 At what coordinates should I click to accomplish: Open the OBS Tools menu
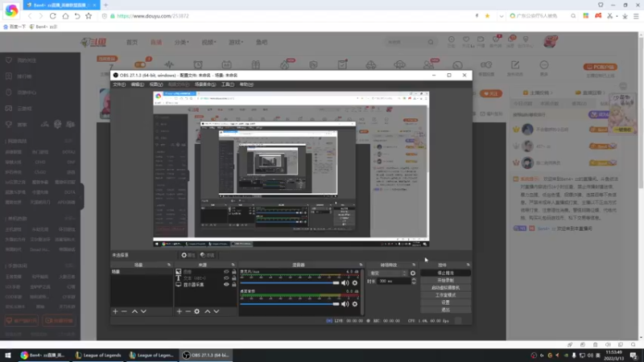(x=228, y=84)
